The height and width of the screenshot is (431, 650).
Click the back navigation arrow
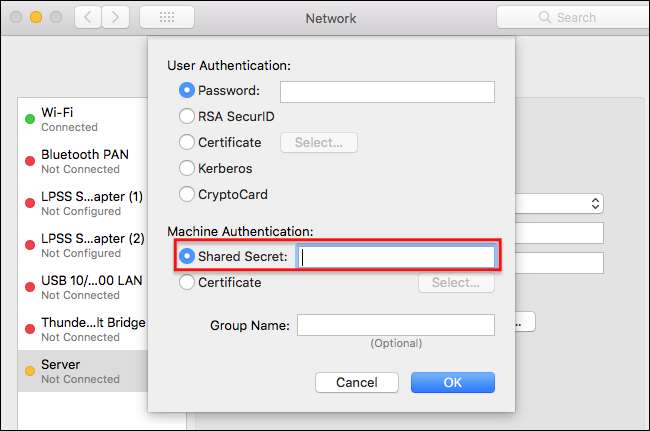[87, 17]
